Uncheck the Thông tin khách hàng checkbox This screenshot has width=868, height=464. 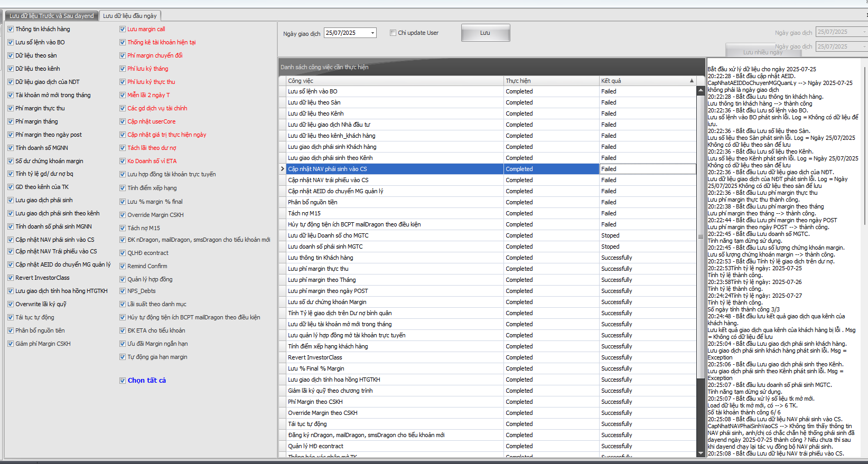[11, 29]
